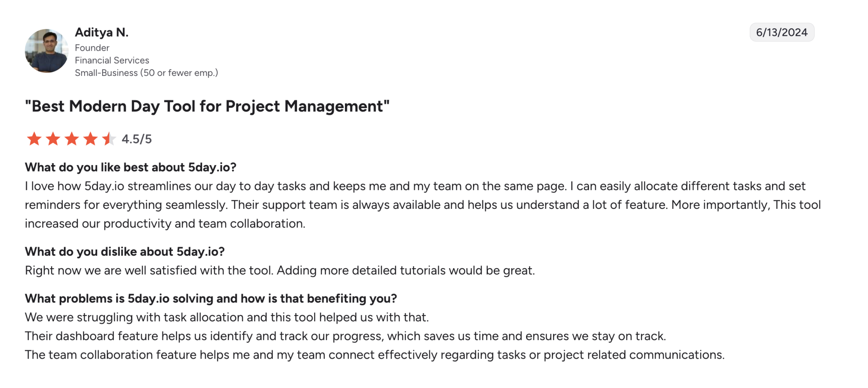The height and width of the screenshot is (388, 868).
Task: Click 'What problems is 5day.io solving' heading
Action: tap(211, 299)
